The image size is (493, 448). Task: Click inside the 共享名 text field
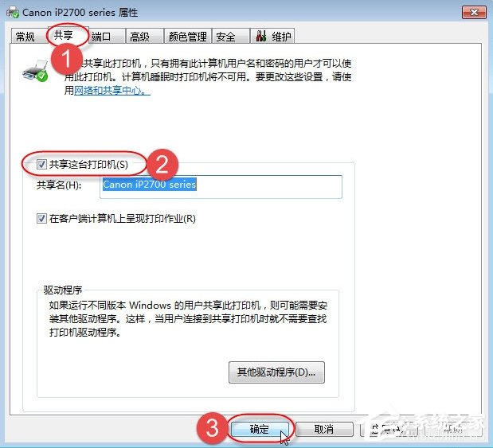point(221,186)
